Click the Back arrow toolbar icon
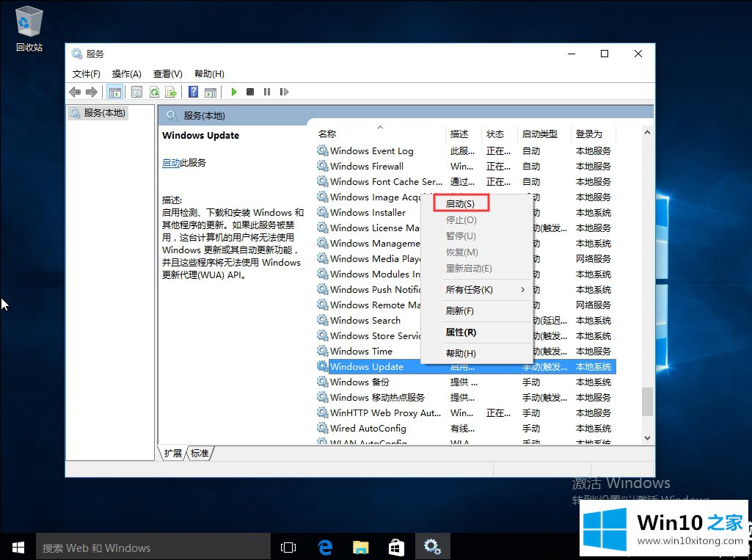This screenshot has width=752, height=560. pos(75,92)
